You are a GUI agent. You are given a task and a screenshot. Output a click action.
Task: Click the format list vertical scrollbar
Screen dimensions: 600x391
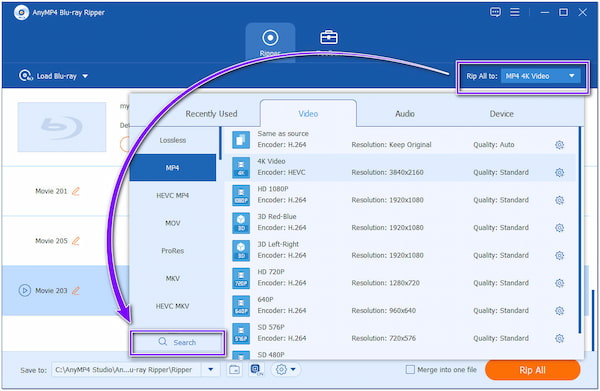coord(580,230)
